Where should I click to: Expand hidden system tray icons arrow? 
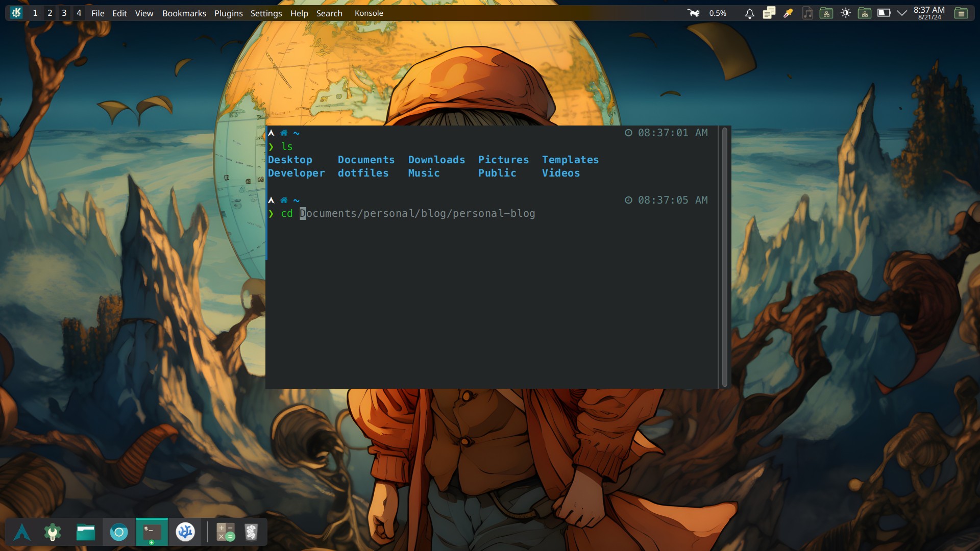[x=901, y=13]
